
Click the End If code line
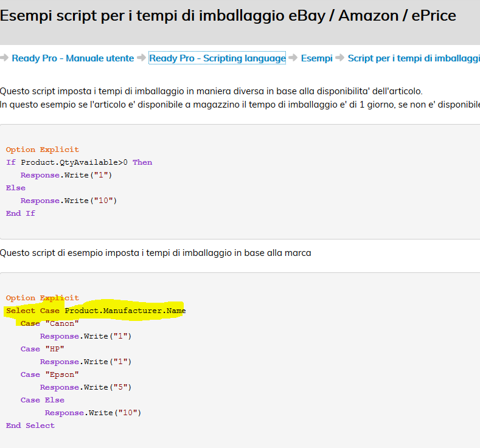click(x=21, y=213)
